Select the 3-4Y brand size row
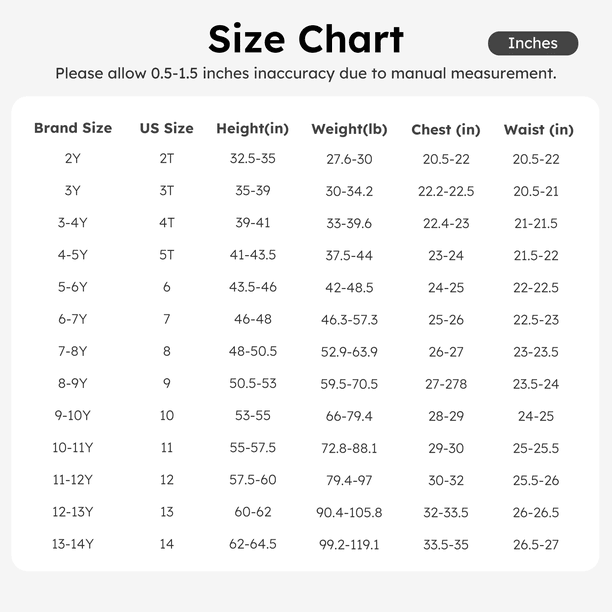Viewport: 612px width, 612px height. tap(73, 223)
